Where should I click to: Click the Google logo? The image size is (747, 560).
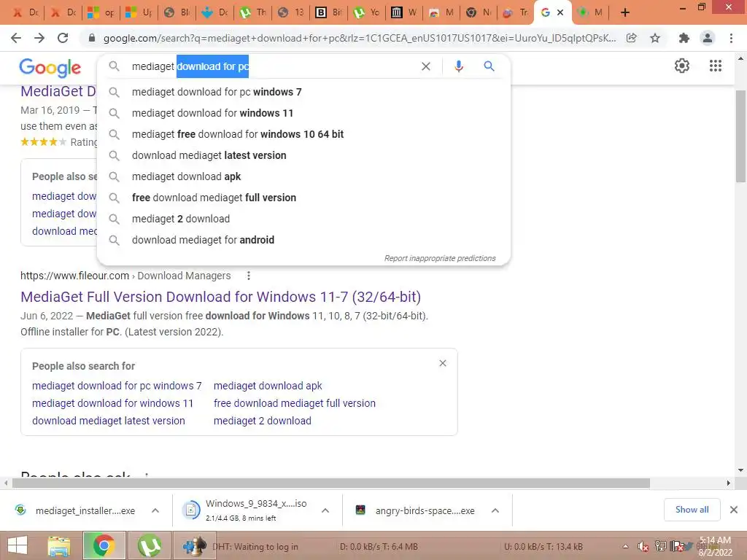(50, 68)
